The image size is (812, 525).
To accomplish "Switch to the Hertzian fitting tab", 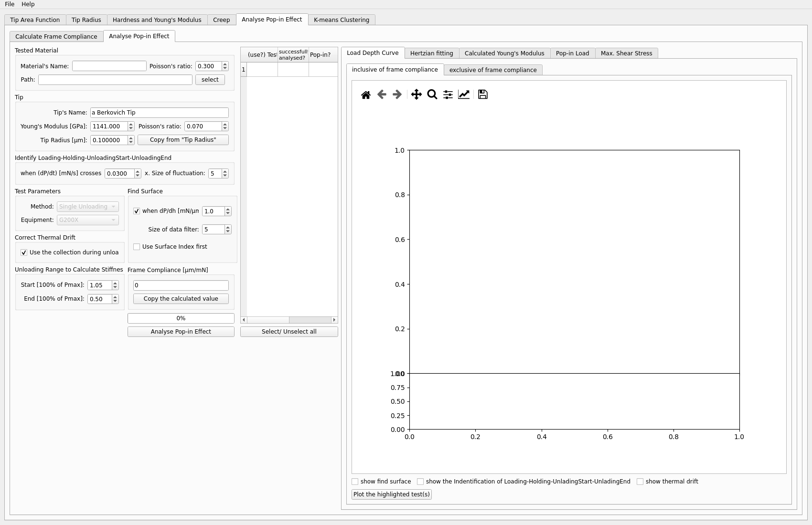I will pos(431,53).
